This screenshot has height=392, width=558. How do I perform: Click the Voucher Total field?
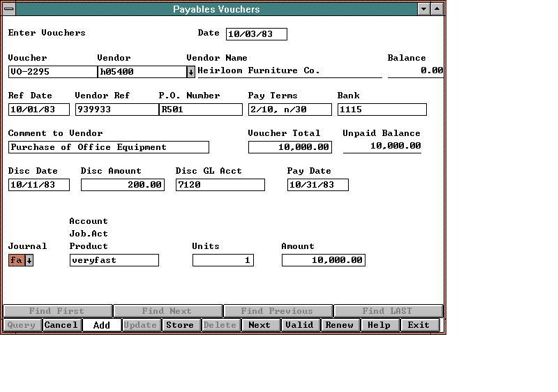[x=289, y=147]
